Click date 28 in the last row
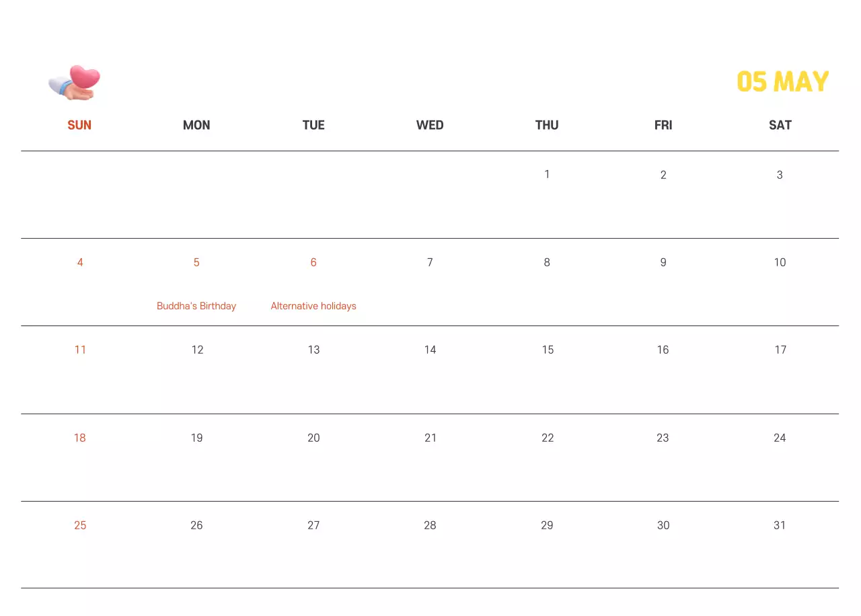The height and width of the screenshot is (616, 861). click(x=430, y=525)
